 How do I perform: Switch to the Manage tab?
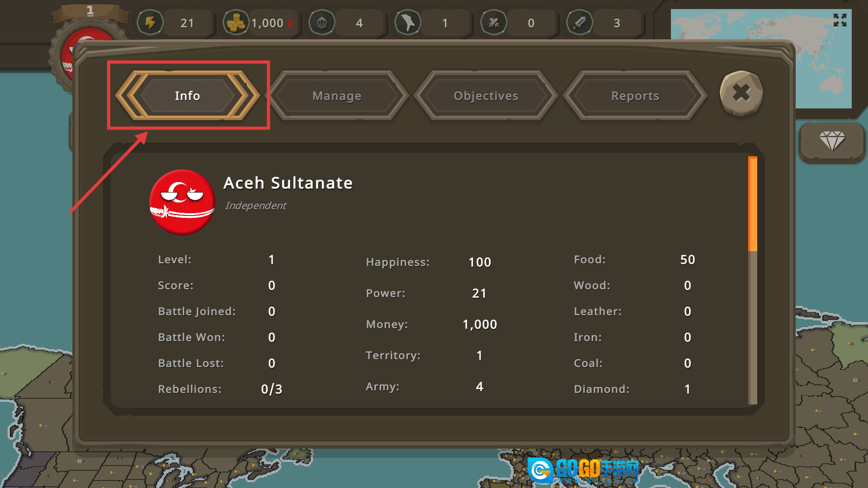[337, 96]
